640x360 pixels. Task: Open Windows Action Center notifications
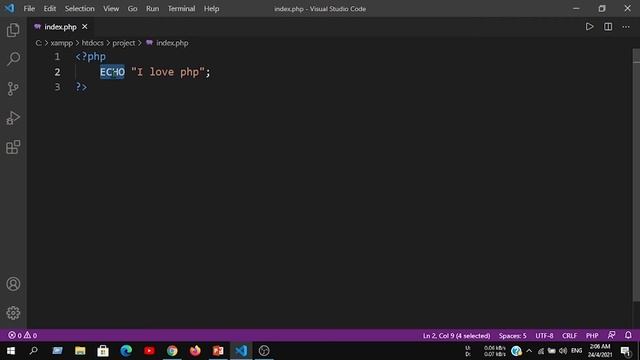click(x=625, y=351)
